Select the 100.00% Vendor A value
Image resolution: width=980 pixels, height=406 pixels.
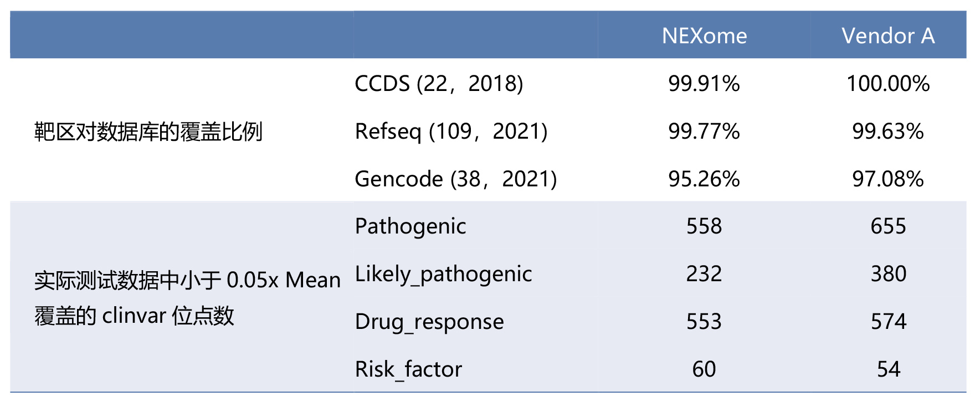point(888,84)
